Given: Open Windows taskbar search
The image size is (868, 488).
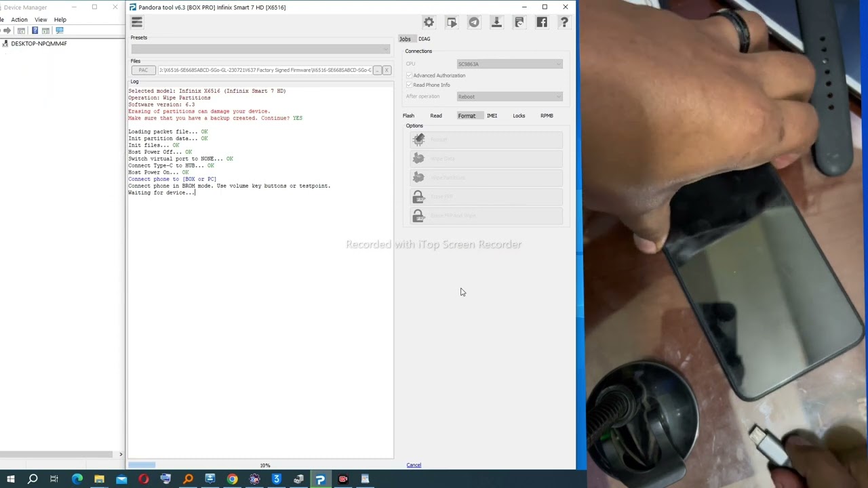Looking at the screenshot, I should pos(33,479).
